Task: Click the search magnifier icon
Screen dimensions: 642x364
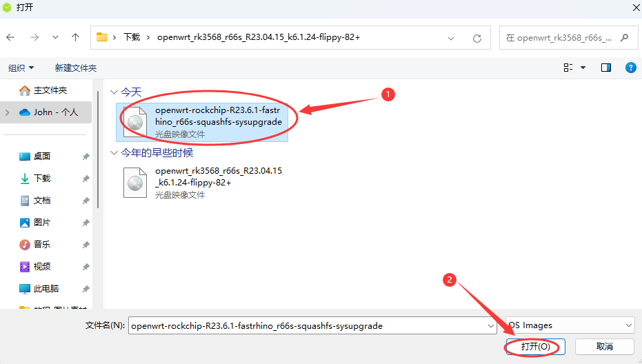Action: [x=624, y=38]
